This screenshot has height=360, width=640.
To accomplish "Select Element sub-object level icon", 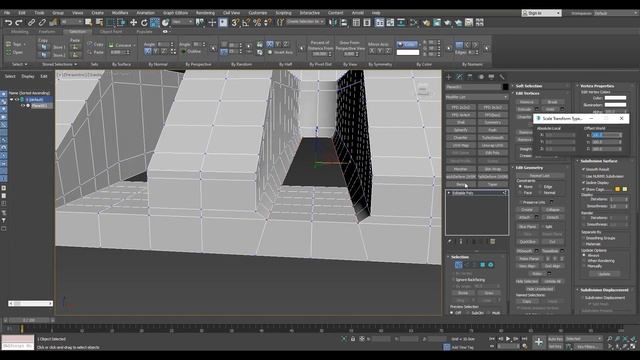I will [x=491, y=265].
